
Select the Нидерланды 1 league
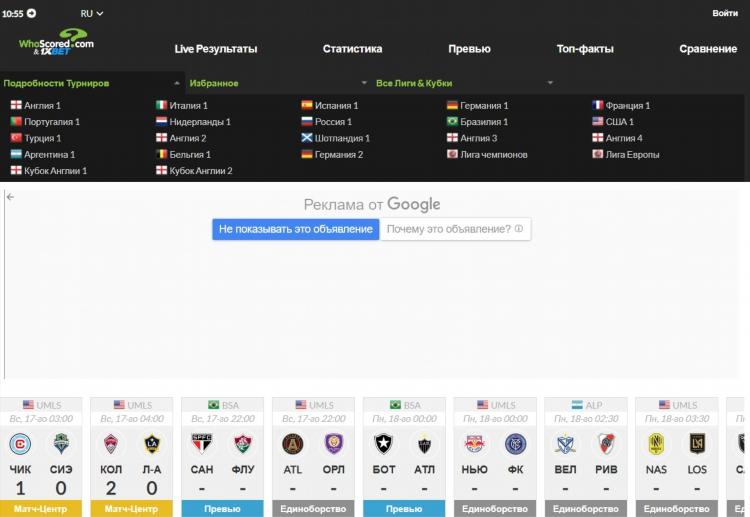[x=193, y=121]
